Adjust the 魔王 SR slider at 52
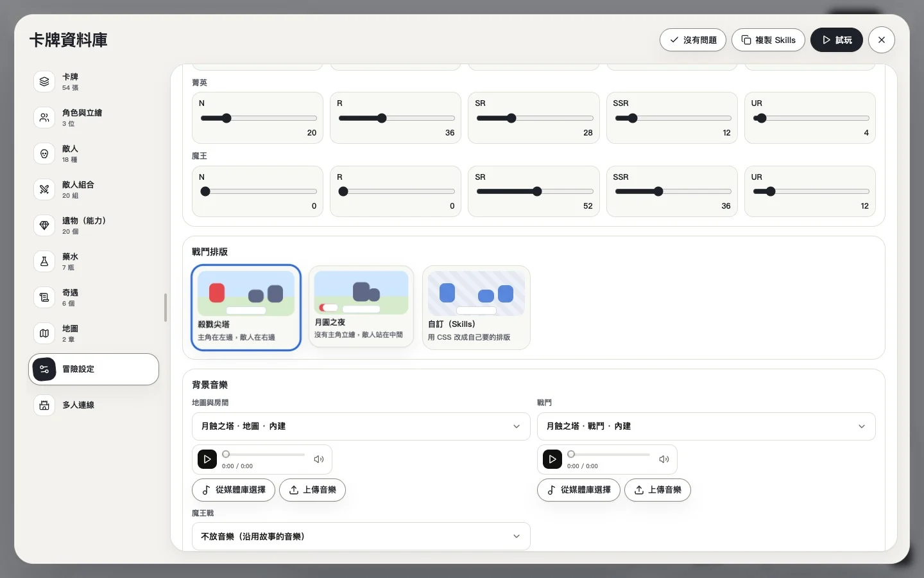The image size is (924, 578). pos(535,191)
